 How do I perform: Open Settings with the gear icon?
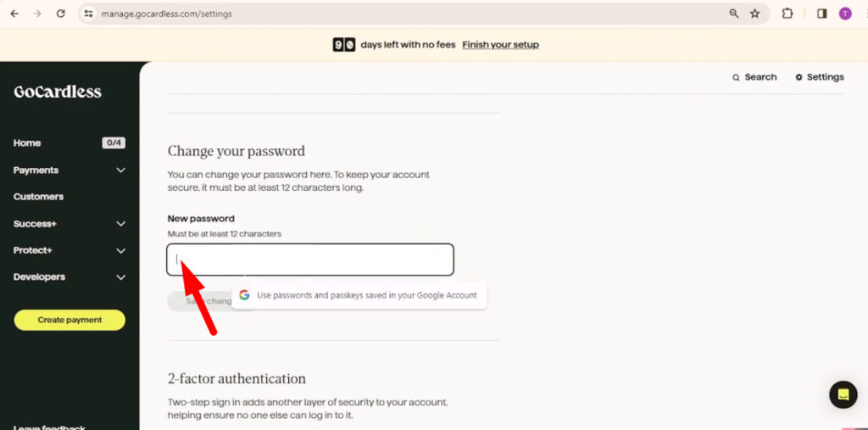click(820, 77)
